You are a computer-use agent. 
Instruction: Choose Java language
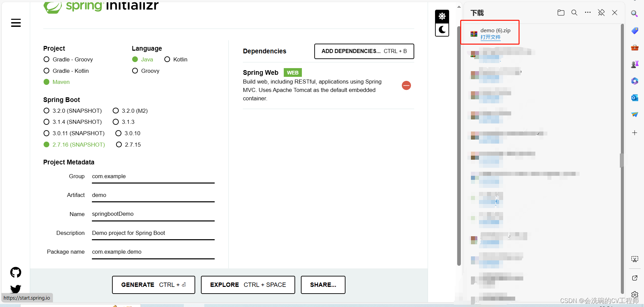click(143, 59)
